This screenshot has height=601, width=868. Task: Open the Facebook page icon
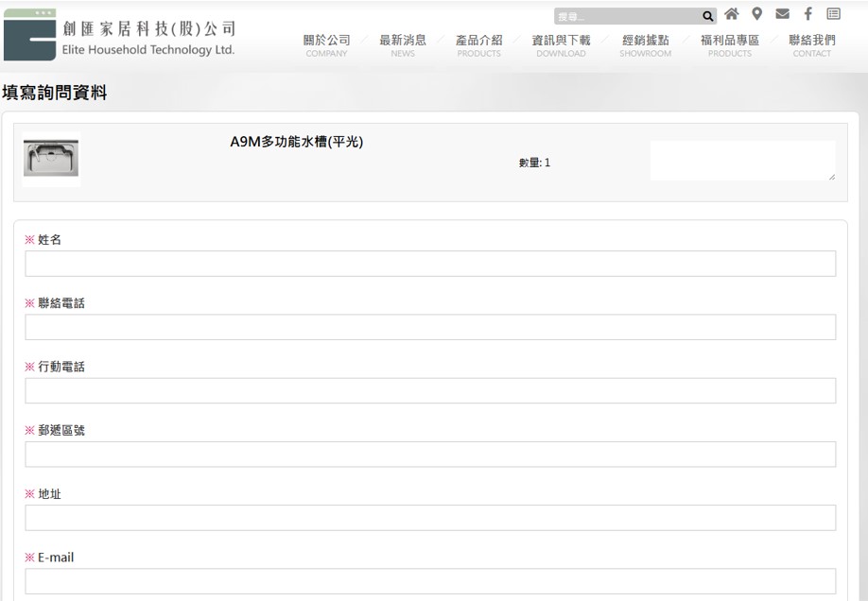click(x=807, y=14)
